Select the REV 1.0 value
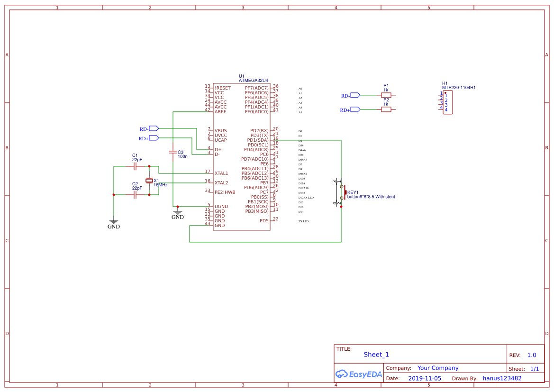This screenshot has height=392, width=554. (531, 355)
